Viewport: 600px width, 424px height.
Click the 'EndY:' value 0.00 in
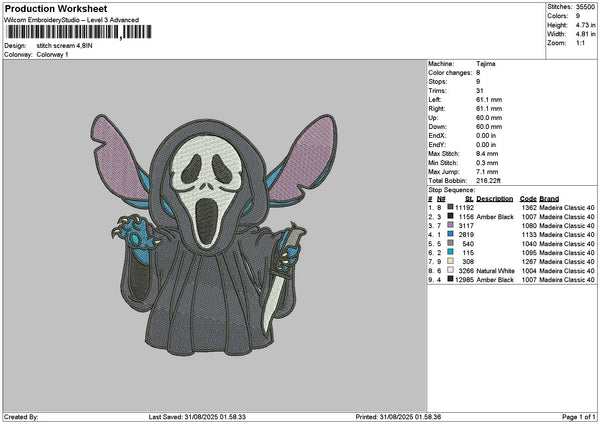pos(486,145)
